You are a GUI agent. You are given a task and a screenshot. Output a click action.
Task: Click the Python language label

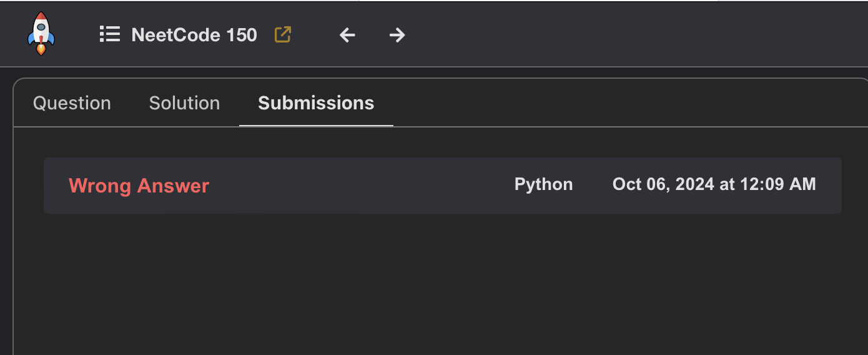coord(543,184)
